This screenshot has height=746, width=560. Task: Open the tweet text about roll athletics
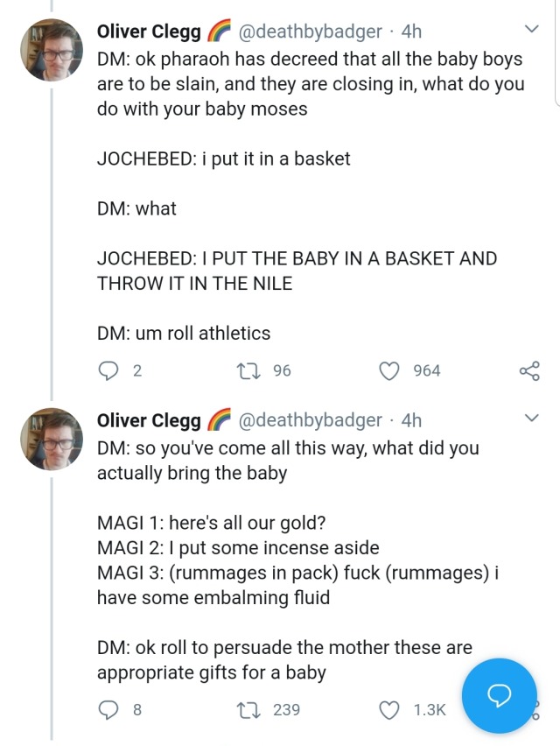[184, 333]
